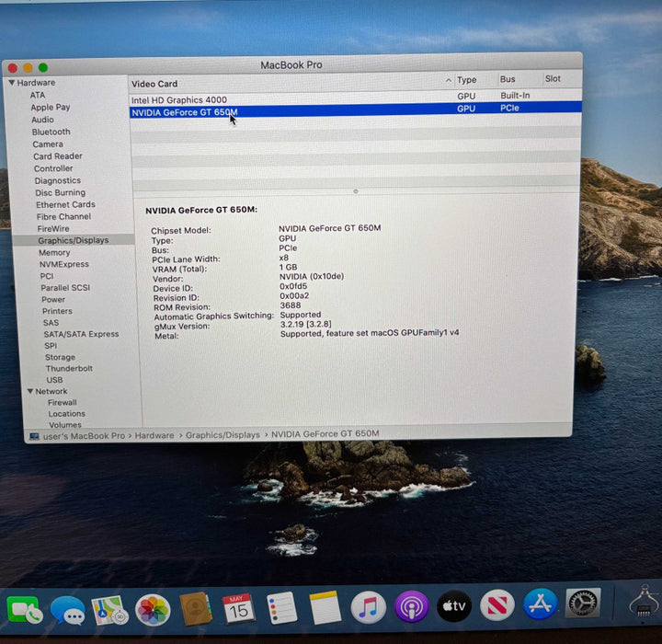
Task: Open System Preferences from the Dock
Action: coord(583,603)
